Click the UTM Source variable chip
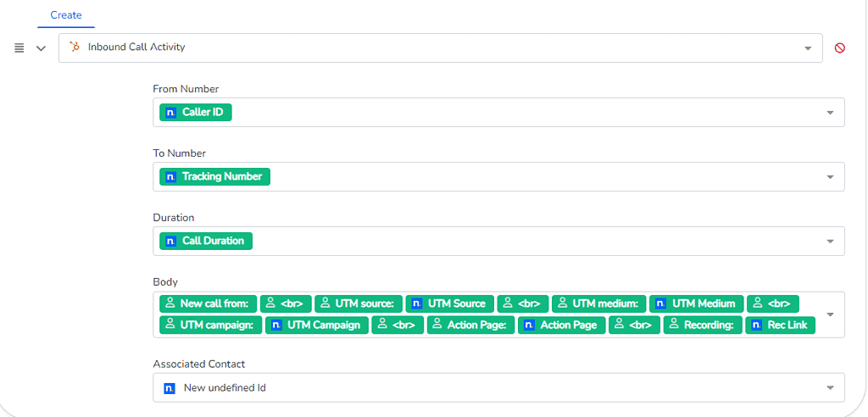Viewport: 868px width, 417px height. pos(449,303)
